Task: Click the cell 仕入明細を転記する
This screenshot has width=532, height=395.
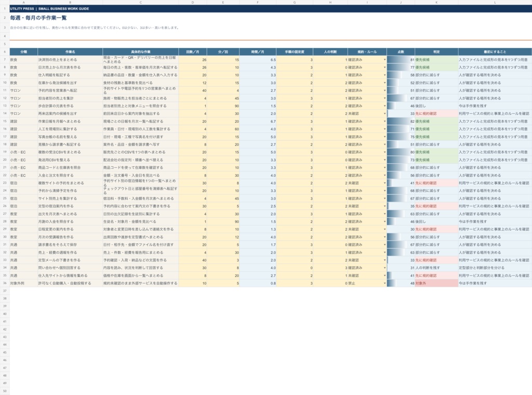Action: pos(70,75)
